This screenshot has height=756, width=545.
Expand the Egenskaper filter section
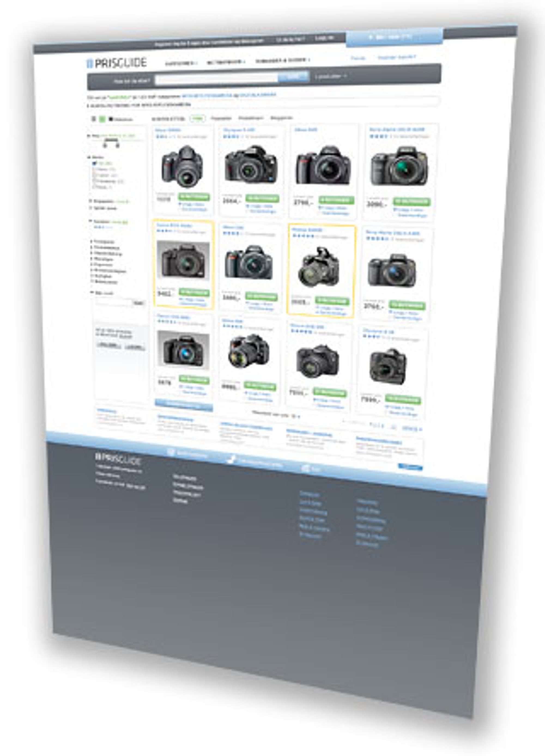pos(90,201)
